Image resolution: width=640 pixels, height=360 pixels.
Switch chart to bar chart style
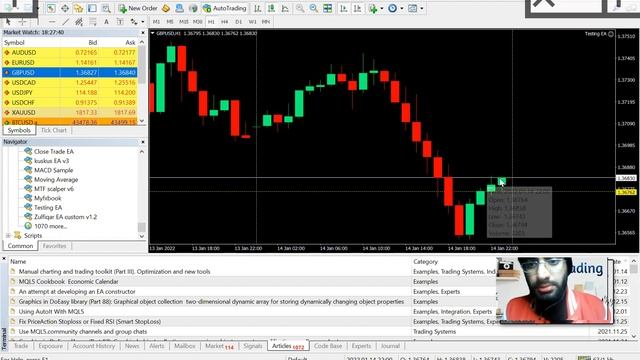coord(258,8)
